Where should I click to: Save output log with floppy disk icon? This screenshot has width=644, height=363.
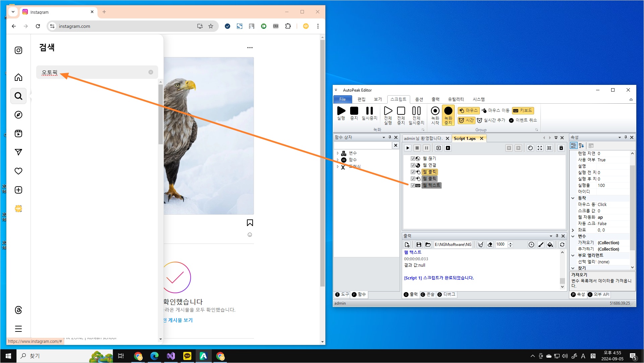pyautogui.click(x=419, y=245)
